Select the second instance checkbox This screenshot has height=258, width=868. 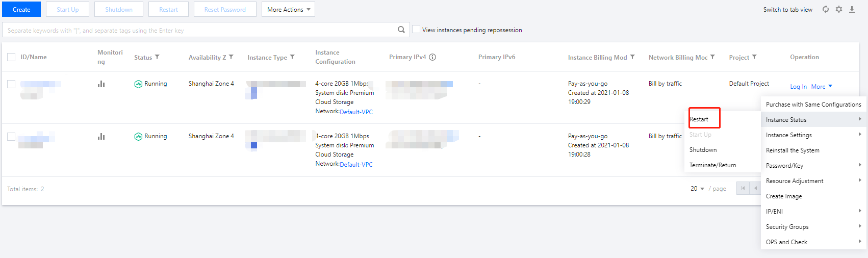point(11,136)
